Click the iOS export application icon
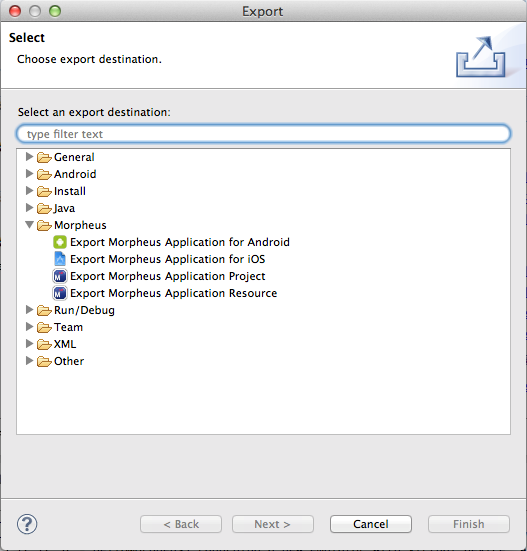 point(60,259)
